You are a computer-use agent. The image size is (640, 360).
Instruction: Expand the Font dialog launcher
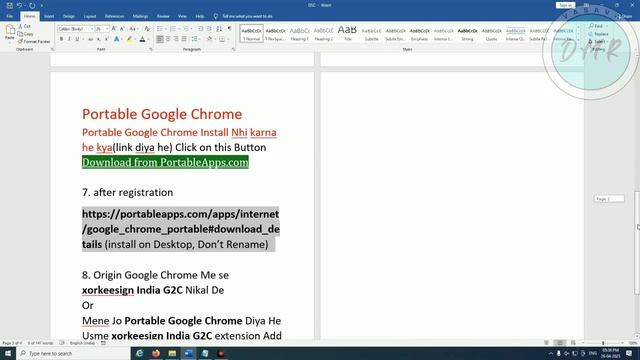tap(151, 49)
